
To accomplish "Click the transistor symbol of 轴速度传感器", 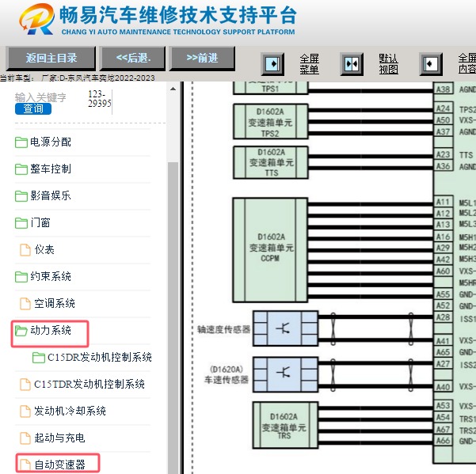I will pyautogui.click(x=284, y=328).
